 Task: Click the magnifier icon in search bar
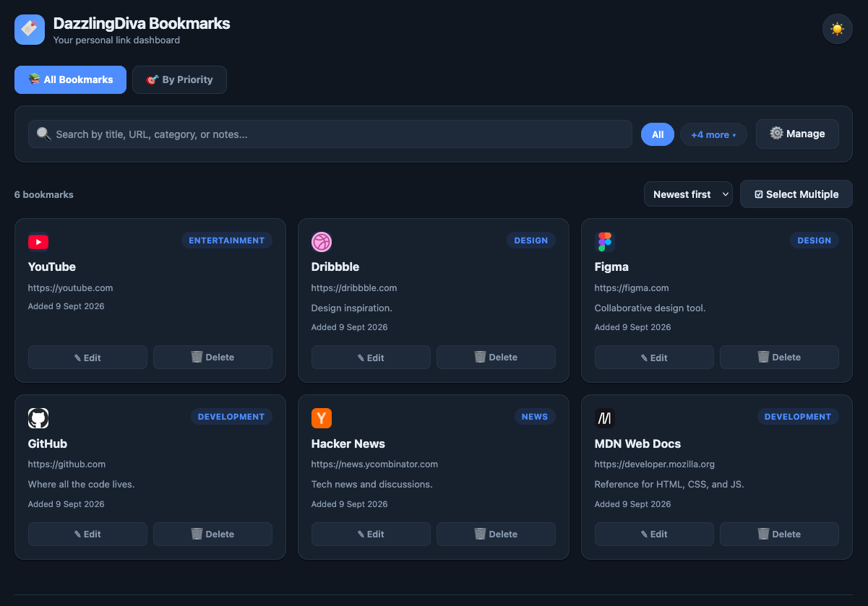coord(43,134)
